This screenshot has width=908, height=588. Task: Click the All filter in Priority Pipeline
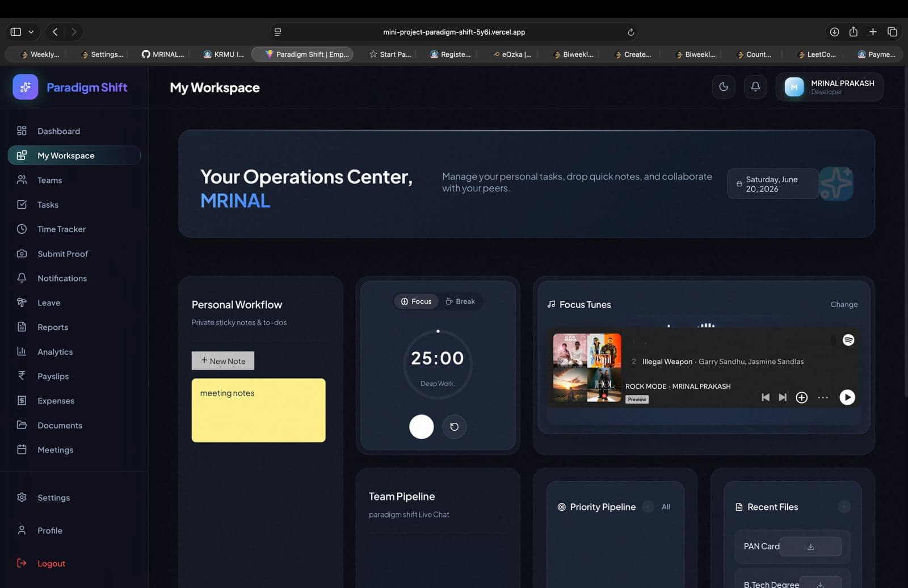coord(666,507)
